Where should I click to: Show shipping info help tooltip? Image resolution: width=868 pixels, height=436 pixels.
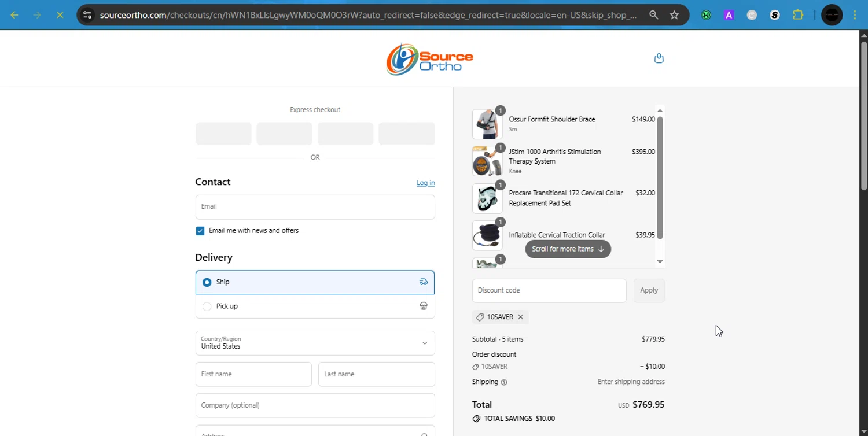click(504, 382)
